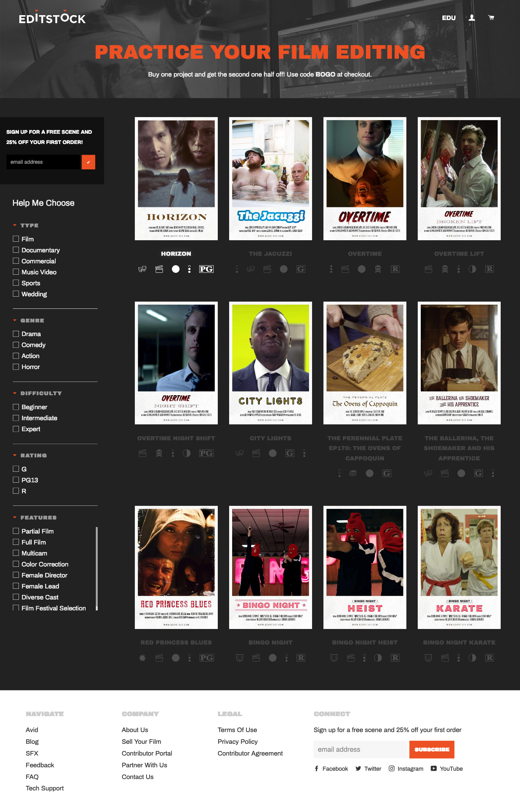Click Overtime Lift's skull icon
This screenshot has height=812, width=520.
pyautogui.click(x=445, y=269)
